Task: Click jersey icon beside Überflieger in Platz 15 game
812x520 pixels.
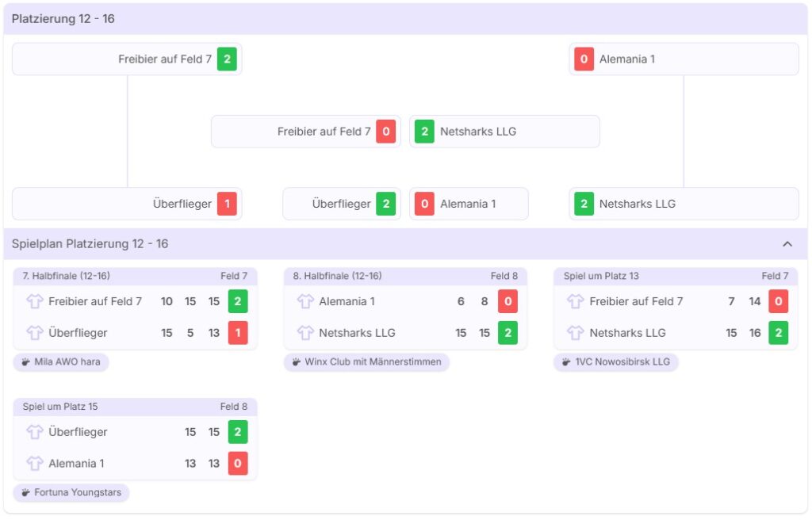Action: pos(35,432)
